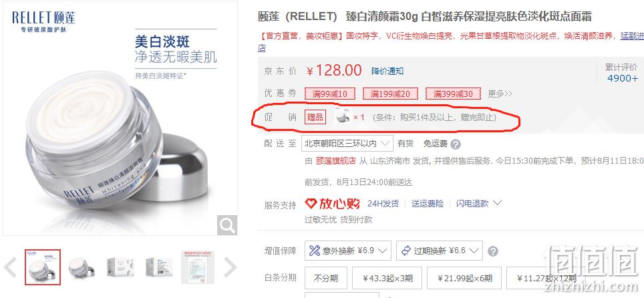Click 更多>> to see more coupons
The width and height of the screenshot is (644, 298).
(500, 94)
